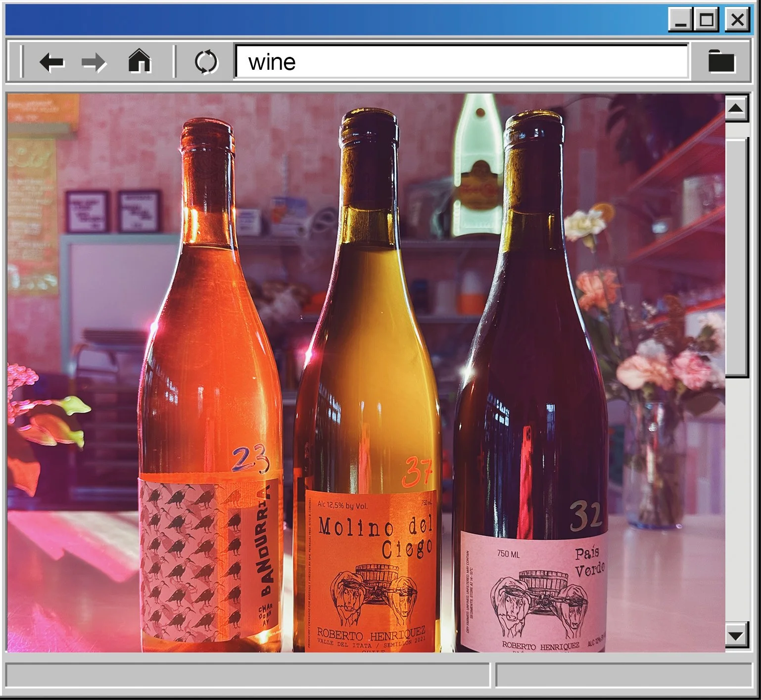The width and height of the screenshot is (761, 700).
Task: Click the address bar containing 'wine'
Action: pyautogui.click(x=462, y=62)
